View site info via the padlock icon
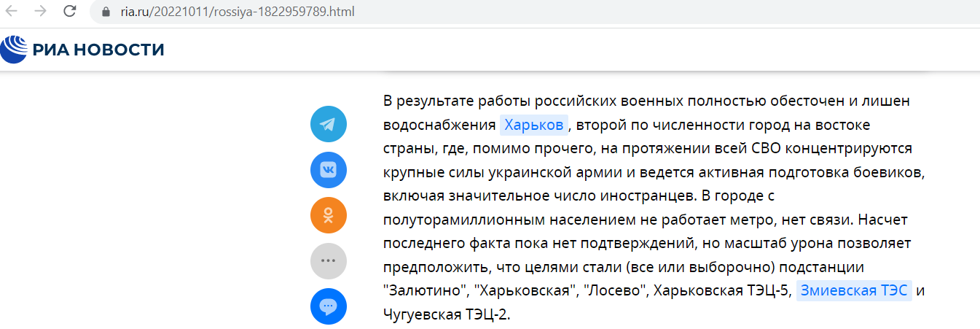 [107, 12]
